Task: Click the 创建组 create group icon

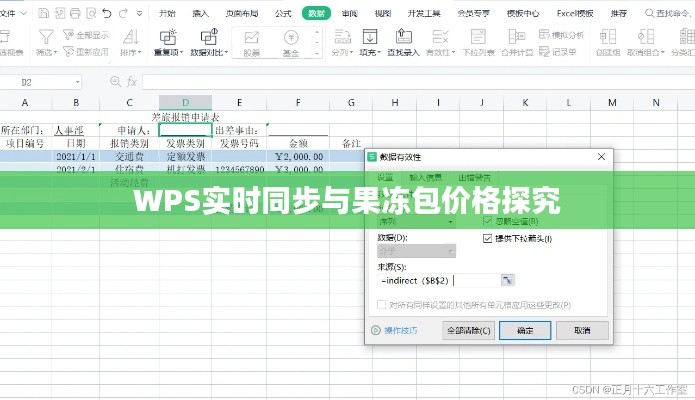Action: point(608,42)
